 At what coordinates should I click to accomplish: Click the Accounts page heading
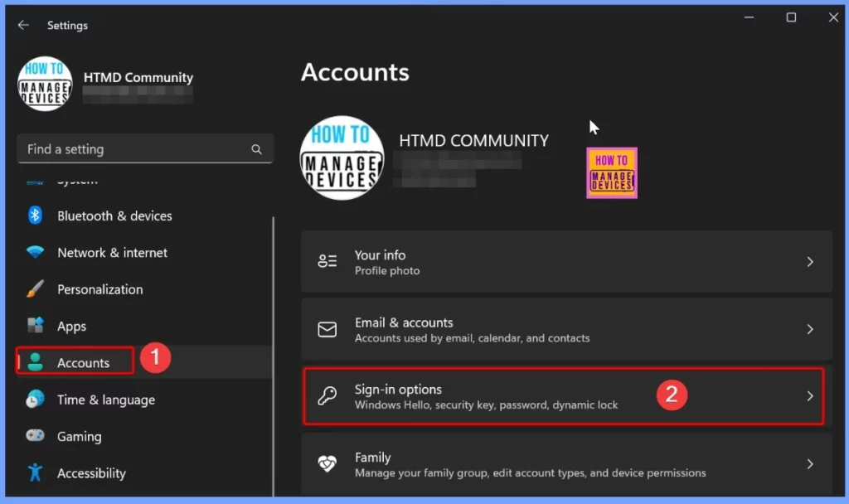[355, 72]
